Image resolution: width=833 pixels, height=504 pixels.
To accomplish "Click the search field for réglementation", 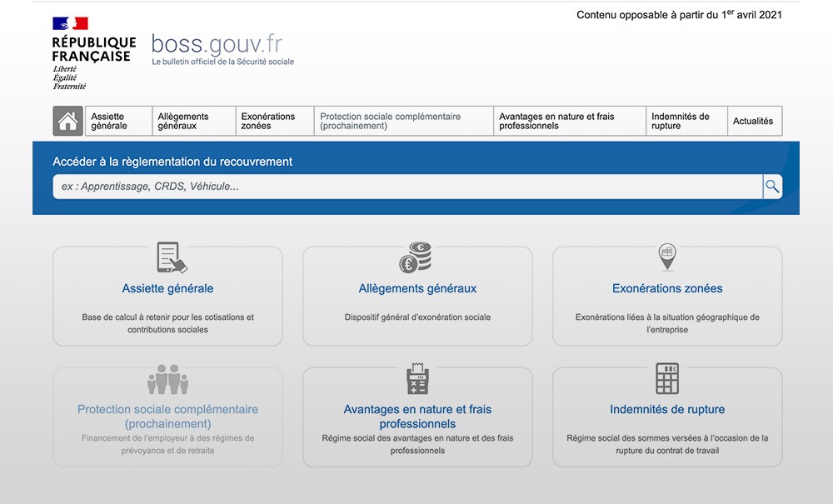I will click(x=407, y=187).
